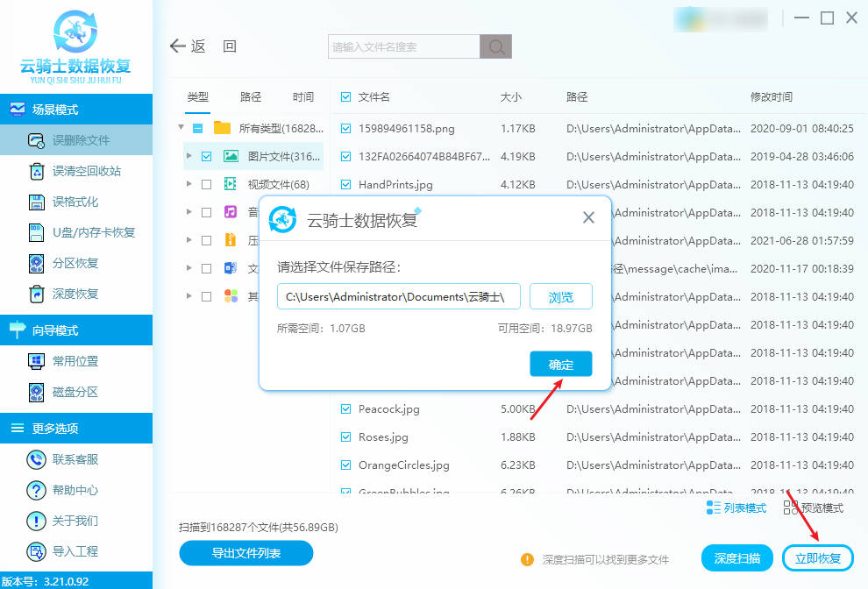Toggle 所有类型 checkbox

197,129
